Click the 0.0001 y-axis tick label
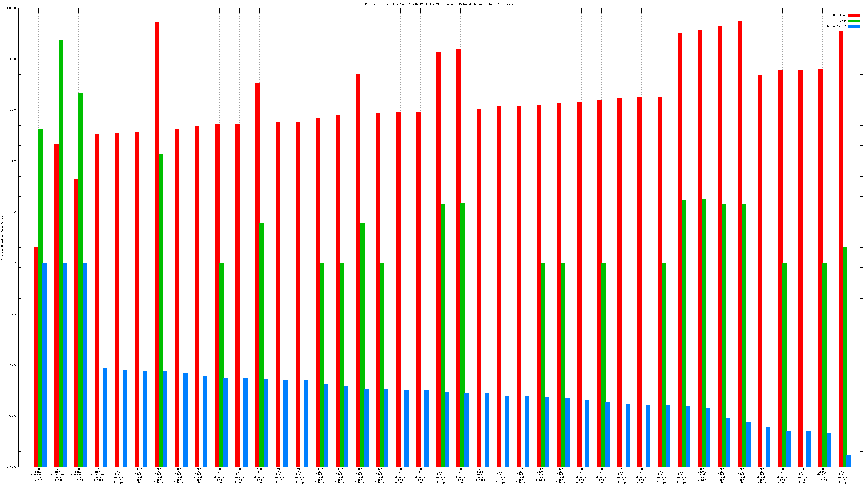The height and width of the screenshot is (488, 868). 12,467
